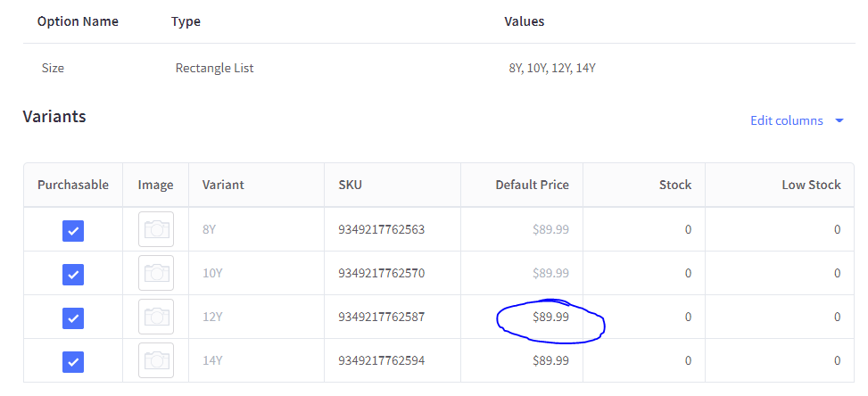The height and width of the screenshot is (396, 868).
Task: Click the Default Price column header
Action: click(x=532, y=185)
